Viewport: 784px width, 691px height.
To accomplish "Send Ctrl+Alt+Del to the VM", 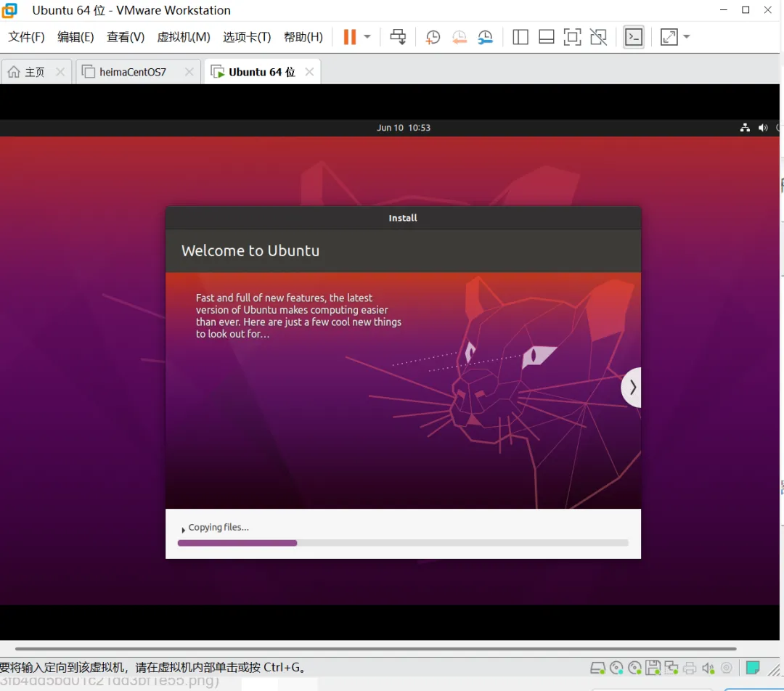I will [x=398, y=36].
